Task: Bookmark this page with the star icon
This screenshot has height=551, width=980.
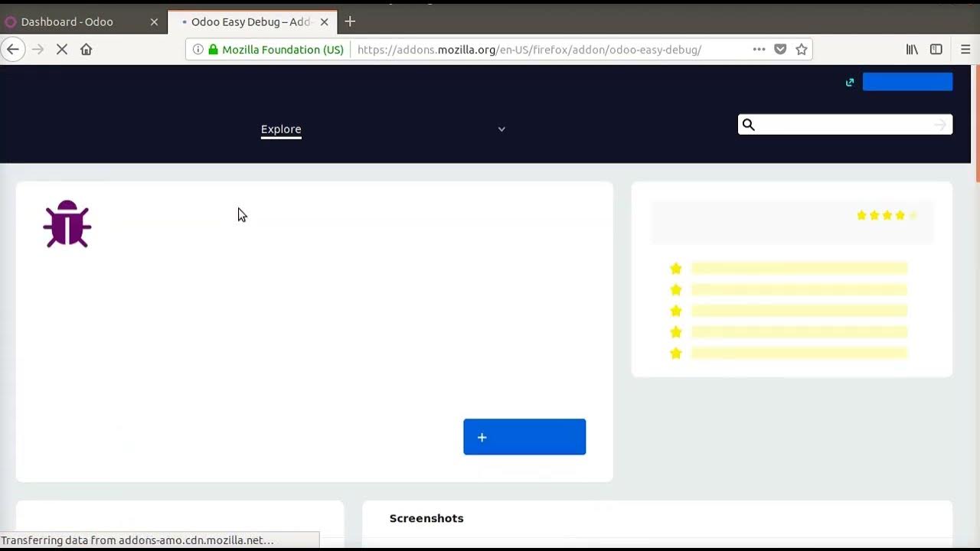Action: pyautogui.click(x=802, y=49)
